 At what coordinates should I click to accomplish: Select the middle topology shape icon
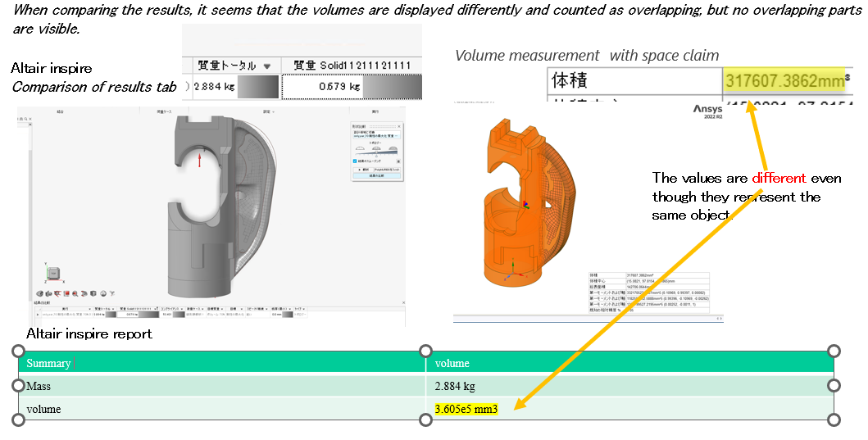376,148
